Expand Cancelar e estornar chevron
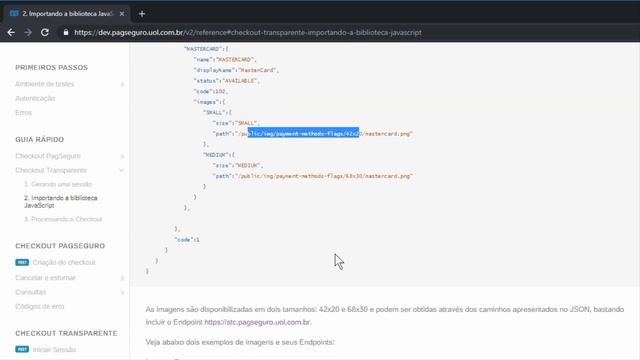640x360 pixels. 122,278
